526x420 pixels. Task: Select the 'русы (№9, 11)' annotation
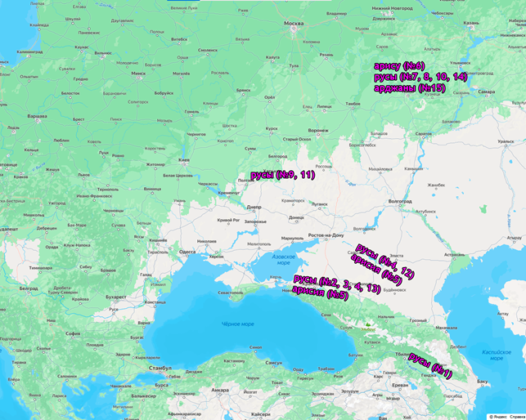point(282,175)
